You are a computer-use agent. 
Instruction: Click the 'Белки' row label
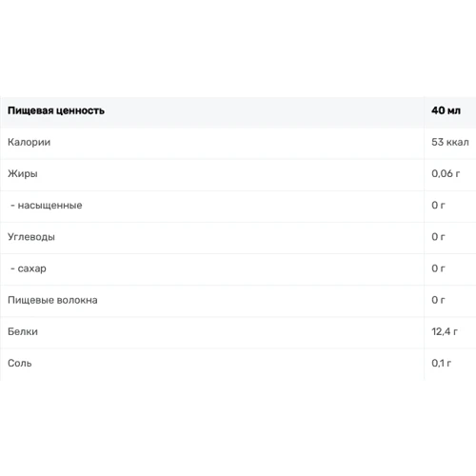[x=23, y=331]
